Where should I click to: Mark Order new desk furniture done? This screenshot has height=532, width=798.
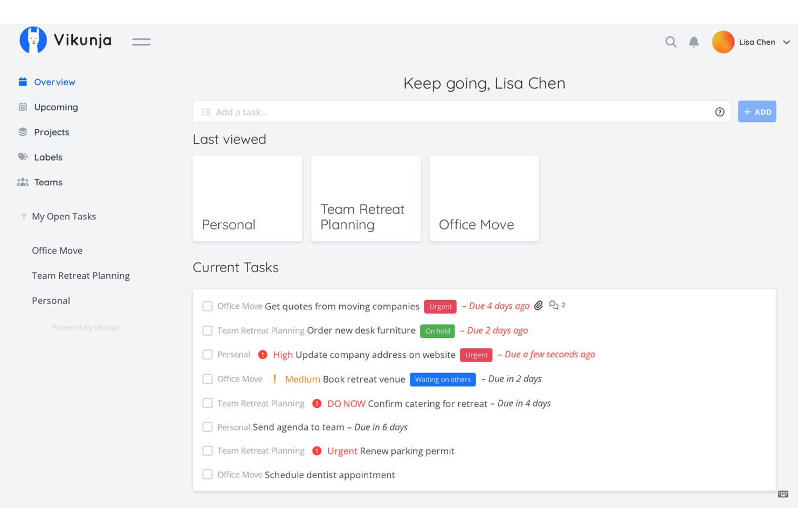coord(207,330)
